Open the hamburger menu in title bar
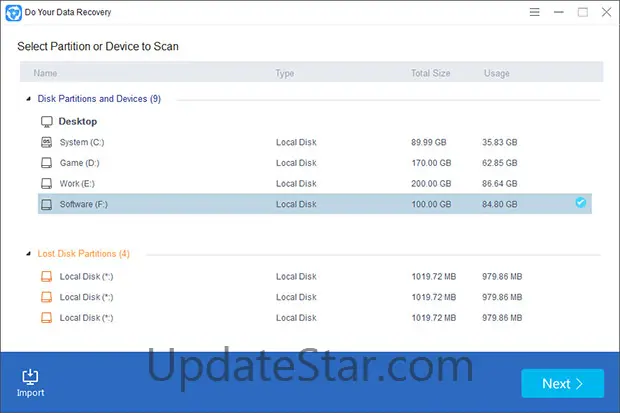620x413 pixels. 535,12
